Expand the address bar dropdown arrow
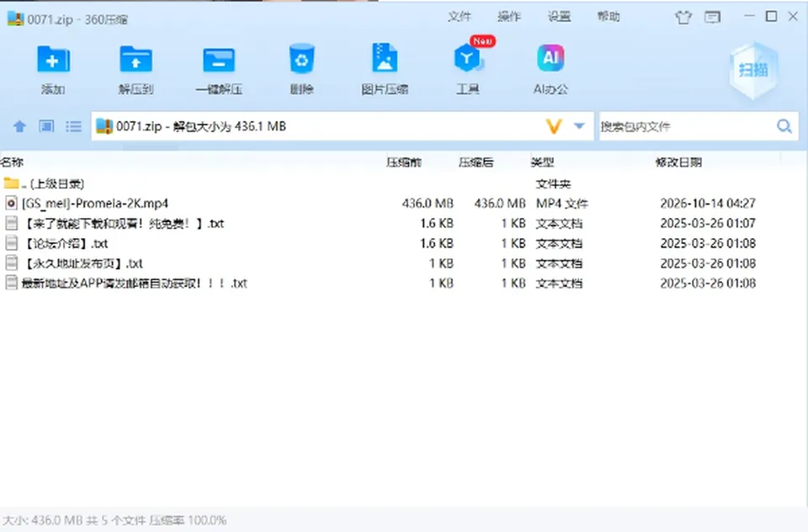 tap(579, 125)
